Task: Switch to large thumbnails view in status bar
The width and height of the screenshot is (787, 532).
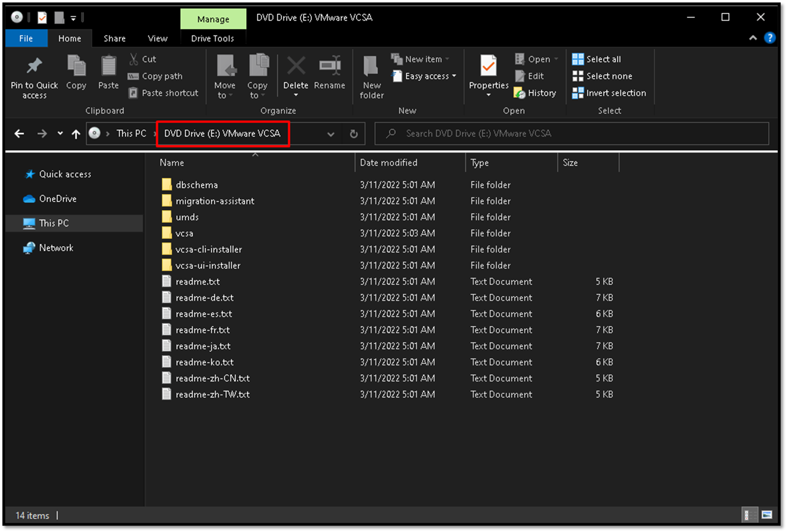Action: click(x=766, y=515)
